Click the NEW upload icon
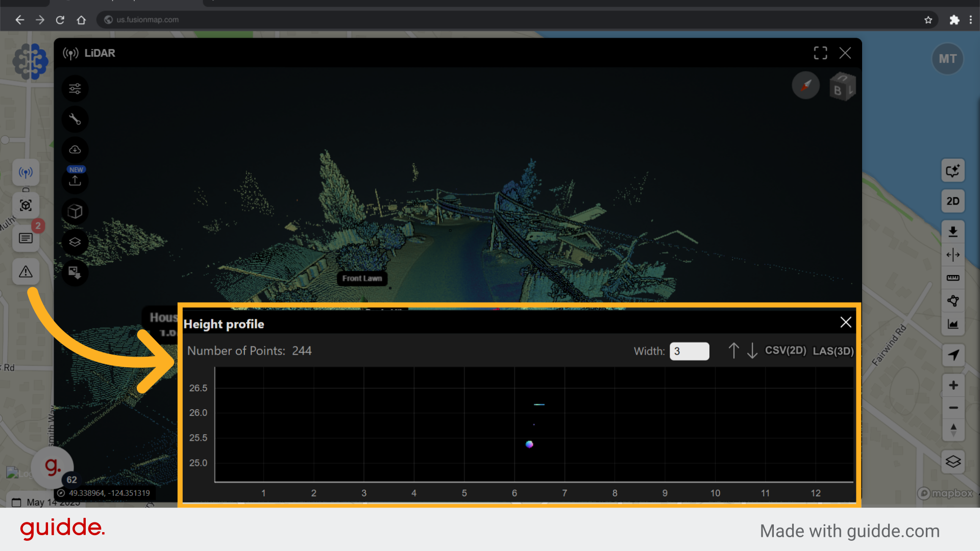980x551 pixels. (x=75, y=180)
